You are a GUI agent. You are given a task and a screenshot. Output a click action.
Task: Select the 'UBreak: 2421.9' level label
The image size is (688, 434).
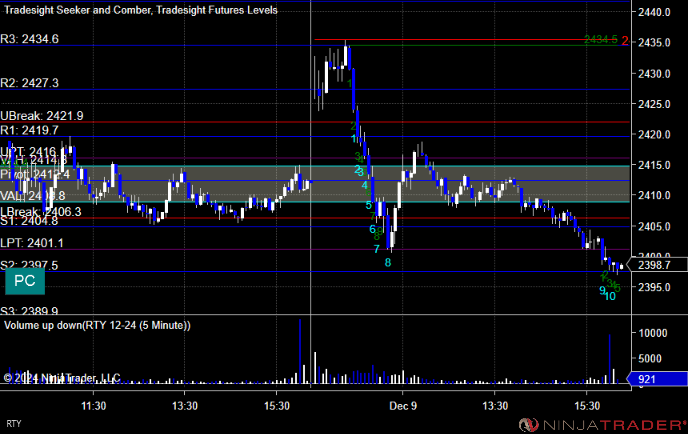click(x=42, y=116)
